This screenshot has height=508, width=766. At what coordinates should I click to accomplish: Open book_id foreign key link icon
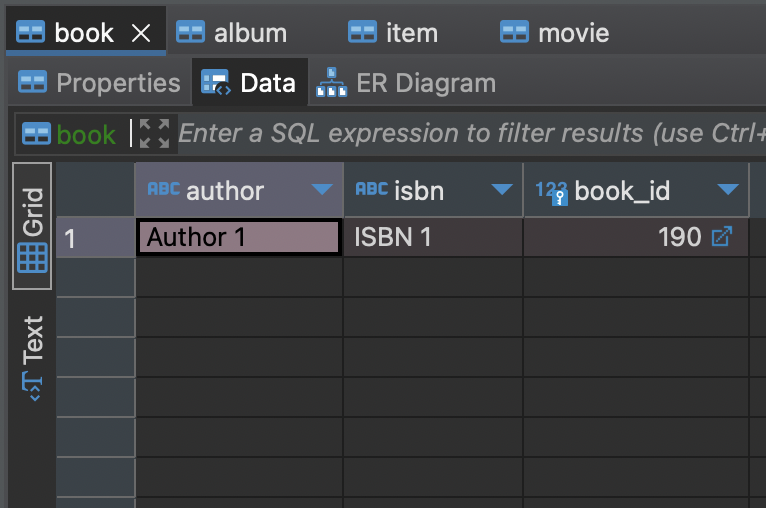[722, 236]
